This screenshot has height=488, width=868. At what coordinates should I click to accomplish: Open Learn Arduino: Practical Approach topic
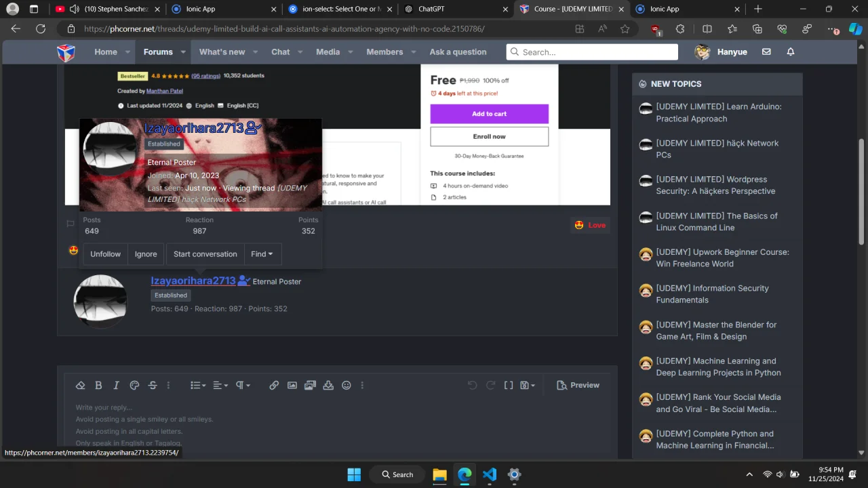[718, 113]
